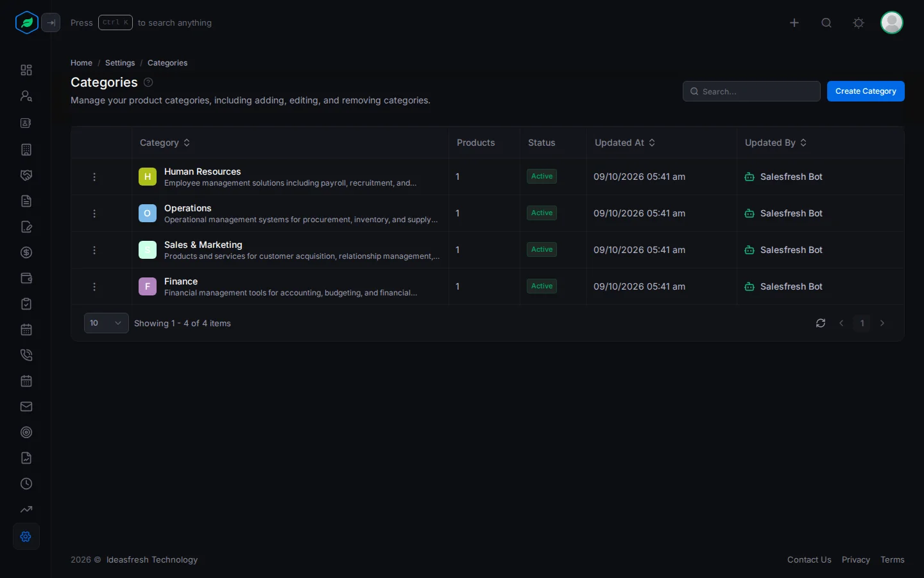This screenshot has height=578, width=924.
Task: Click the green leaf app logo
Action: click(x=26, y=22)
